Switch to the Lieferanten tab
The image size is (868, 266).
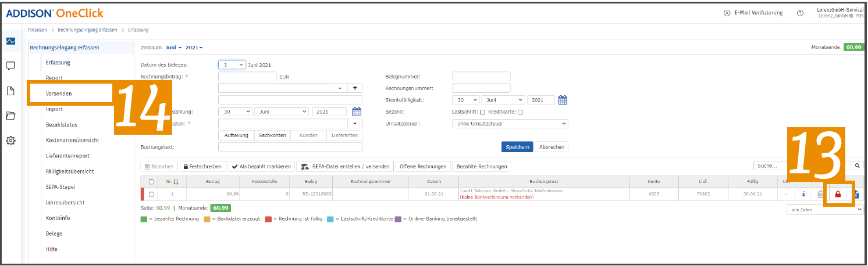(344, 135)
